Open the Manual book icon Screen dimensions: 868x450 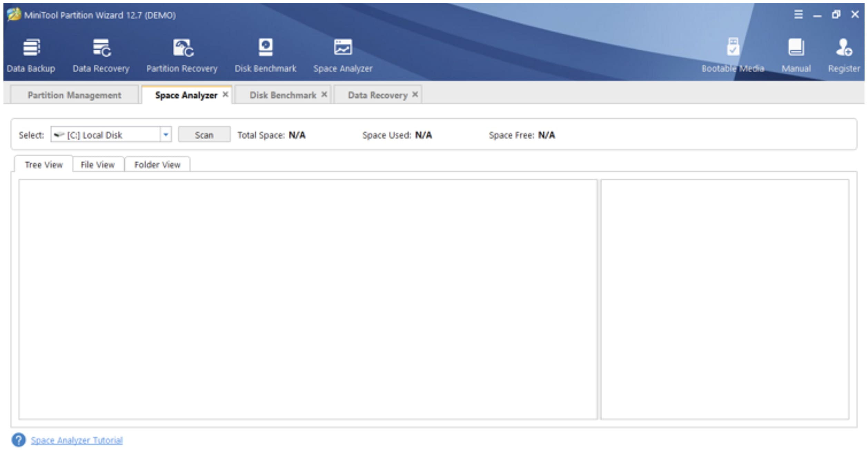[x=796, y=55]
